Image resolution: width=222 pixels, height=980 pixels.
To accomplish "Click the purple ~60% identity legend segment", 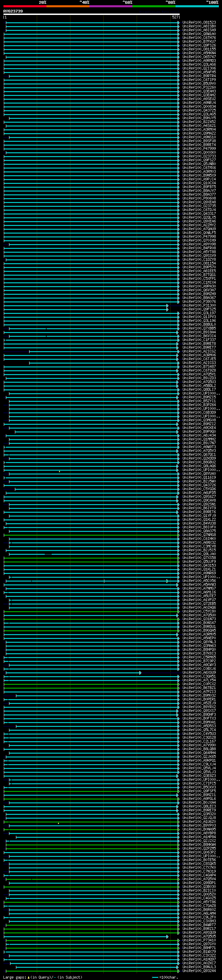I will click(x=111, y=6).
